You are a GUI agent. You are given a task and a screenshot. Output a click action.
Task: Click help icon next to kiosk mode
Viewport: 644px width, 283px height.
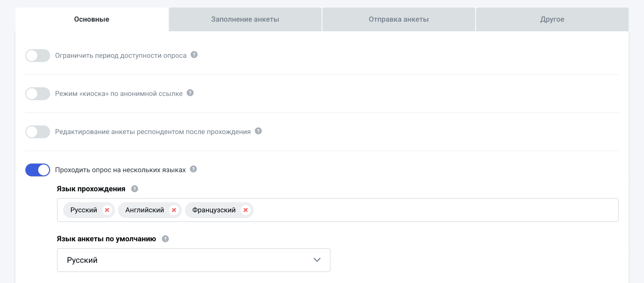(190, 93)
